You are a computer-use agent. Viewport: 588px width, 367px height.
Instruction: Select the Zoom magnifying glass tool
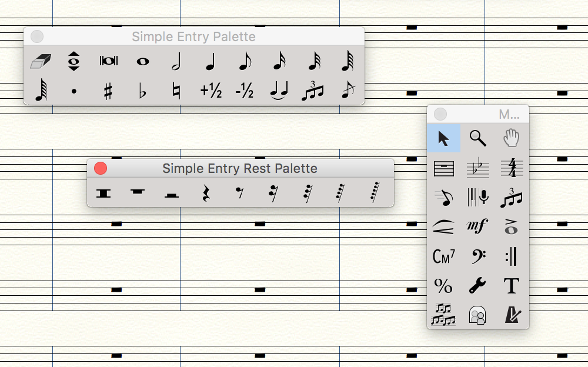[x=477, y=138]
